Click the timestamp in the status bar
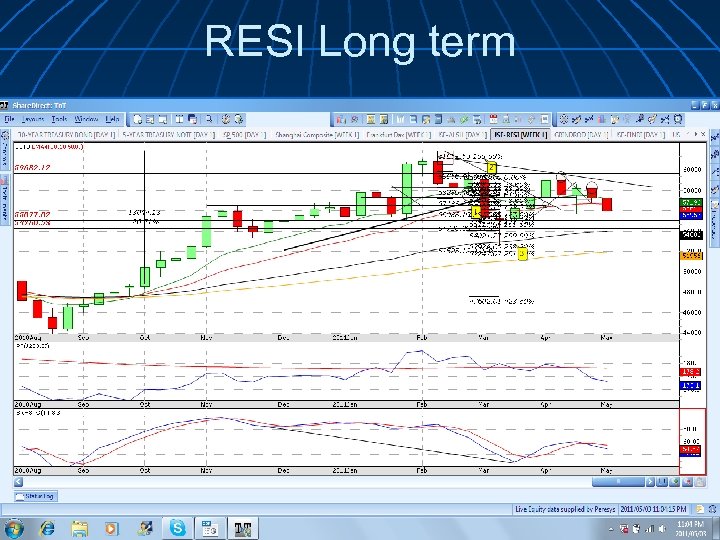The height and width of the screenshot is (540, 720). coord(653,509)
